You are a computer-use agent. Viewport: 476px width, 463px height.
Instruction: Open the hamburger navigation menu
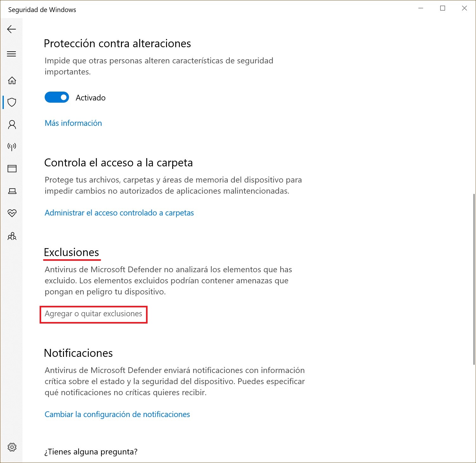[12, 54]
